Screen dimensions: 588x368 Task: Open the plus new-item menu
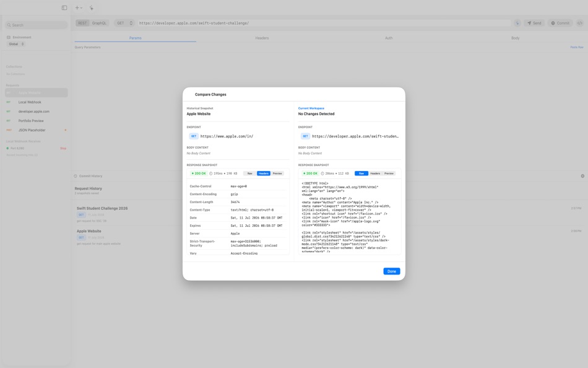click(x=79, y=7)
